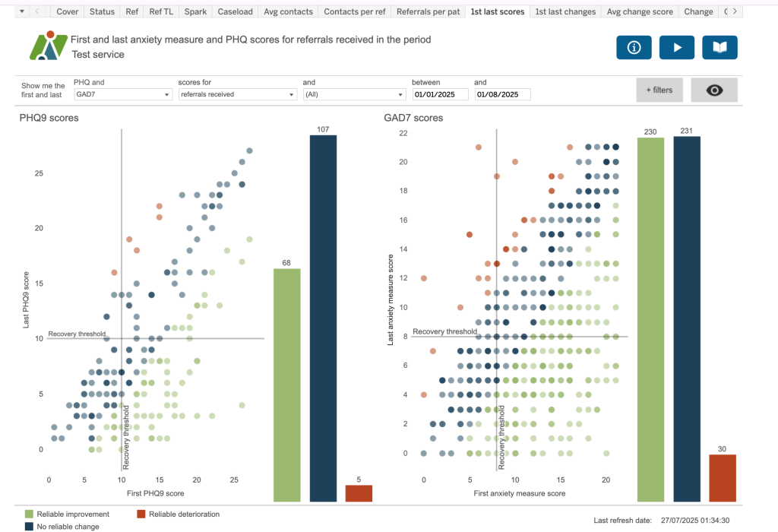Click the PHQ9 bar labeled 107
This screenshot has width=778, height=532.
(323, 318)
